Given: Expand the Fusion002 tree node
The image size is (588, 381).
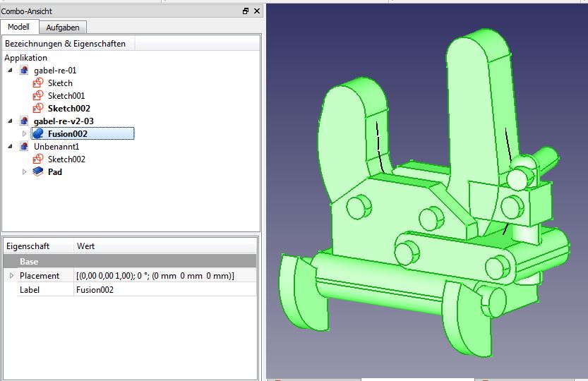Looking at the screenshot, I should click(x=24, y=134).
